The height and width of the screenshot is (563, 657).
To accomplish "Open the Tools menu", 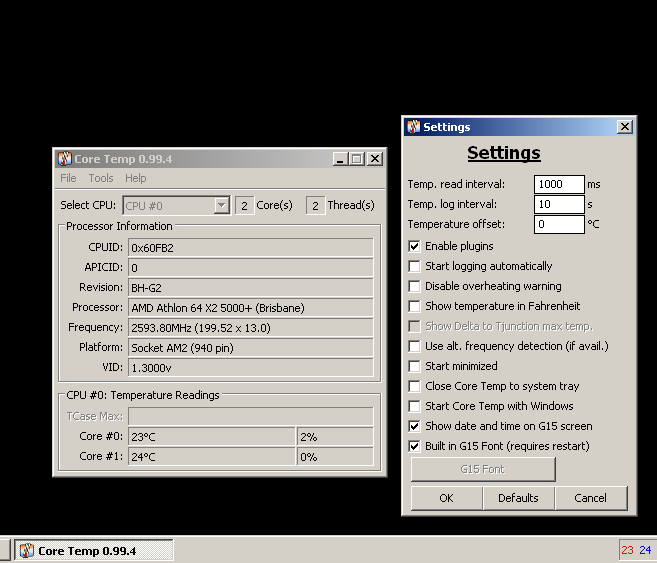I will (101, 178).
